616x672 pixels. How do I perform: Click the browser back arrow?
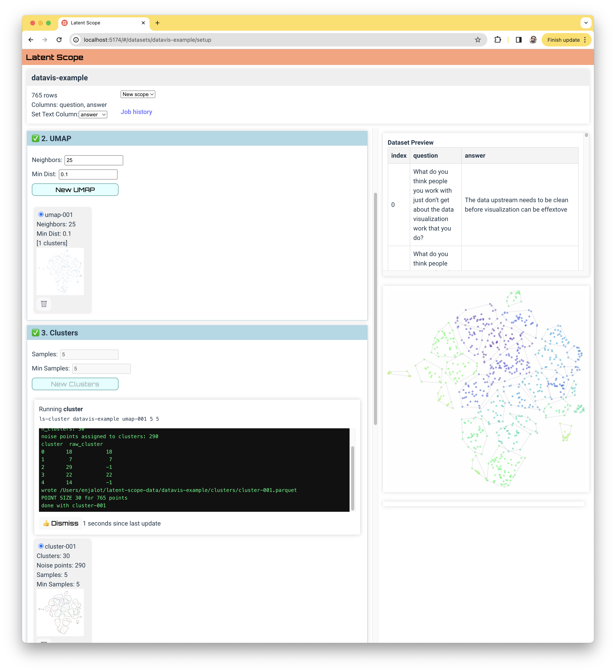[31, 40]
